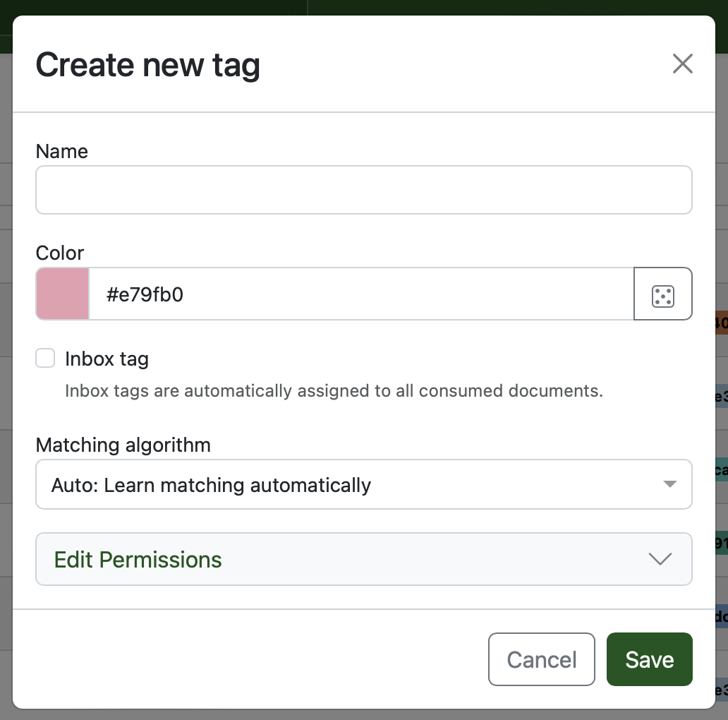Click the Matching algorithm dropdown arrow

tap(669, 484)
